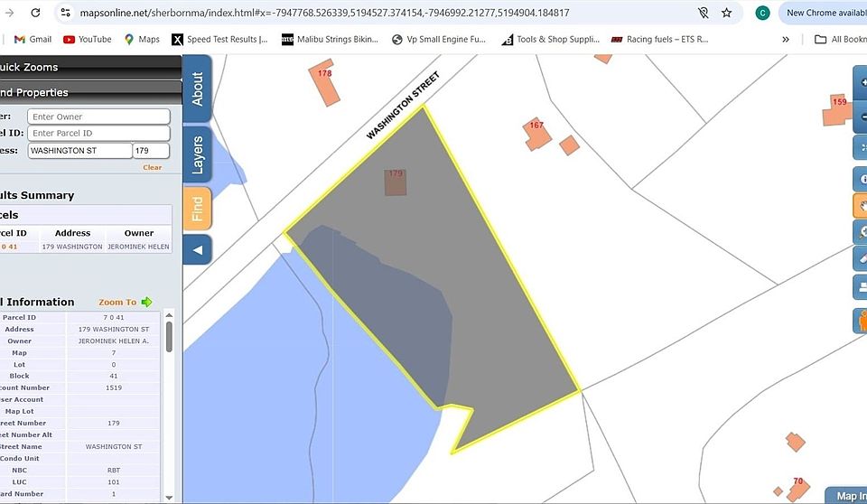This screenshot has height=504, width=867.
Task: Collapse side panel with arrow tab
Action: [197, 249]
